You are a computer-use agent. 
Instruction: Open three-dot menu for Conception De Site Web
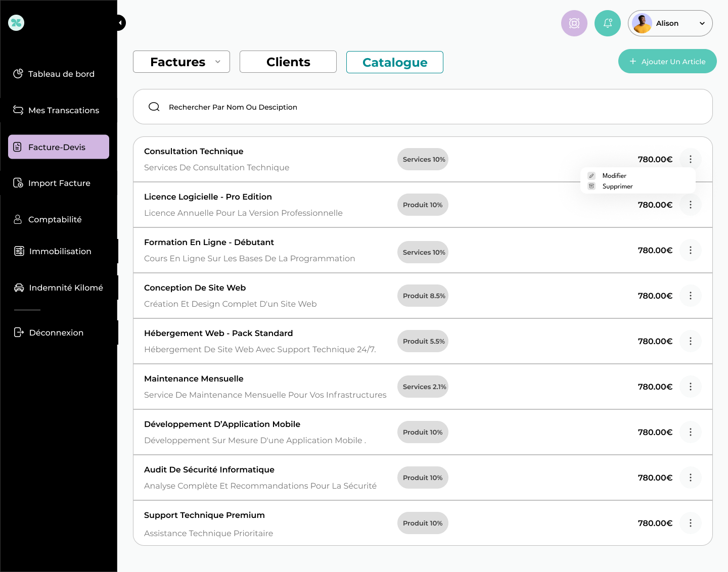[690, 296]
